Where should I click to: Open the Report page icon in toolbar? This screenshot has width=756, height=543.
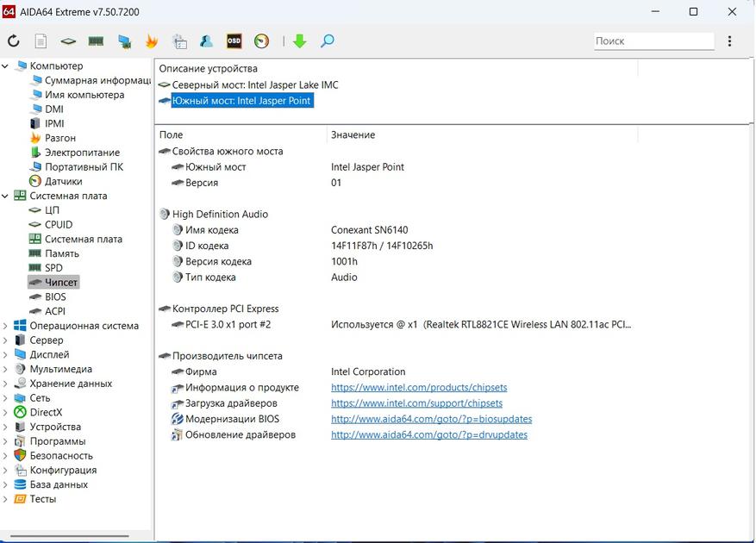(x=41, y=41)
